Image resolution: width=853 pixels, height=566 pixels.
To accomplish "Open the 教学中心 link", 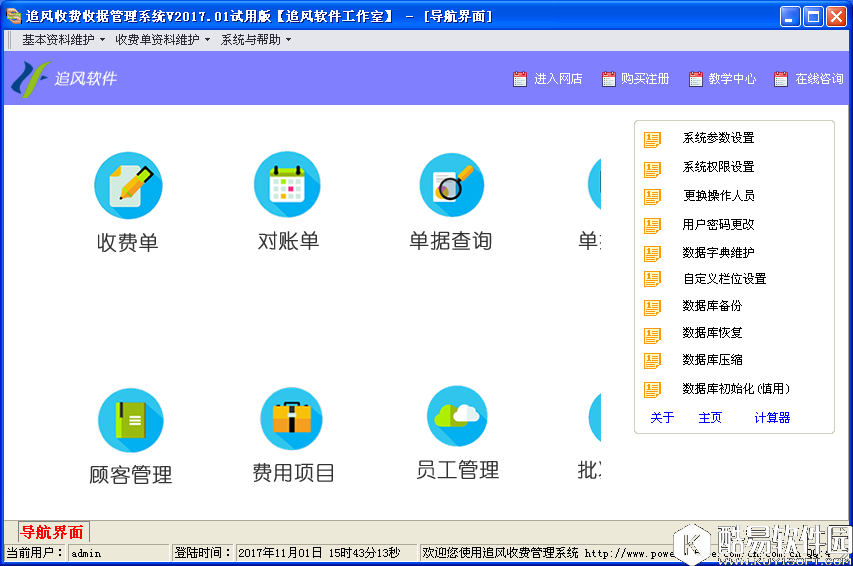I will pyautogui.click(x=732, y=79).
